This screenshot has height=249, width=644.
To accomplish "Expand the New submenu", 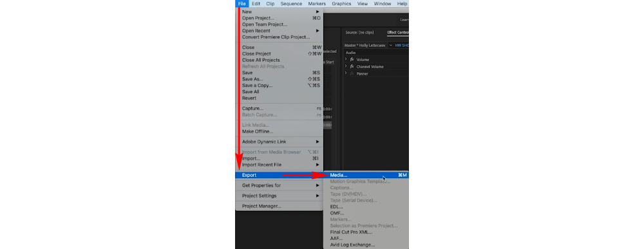I will (x=279, y=12).
